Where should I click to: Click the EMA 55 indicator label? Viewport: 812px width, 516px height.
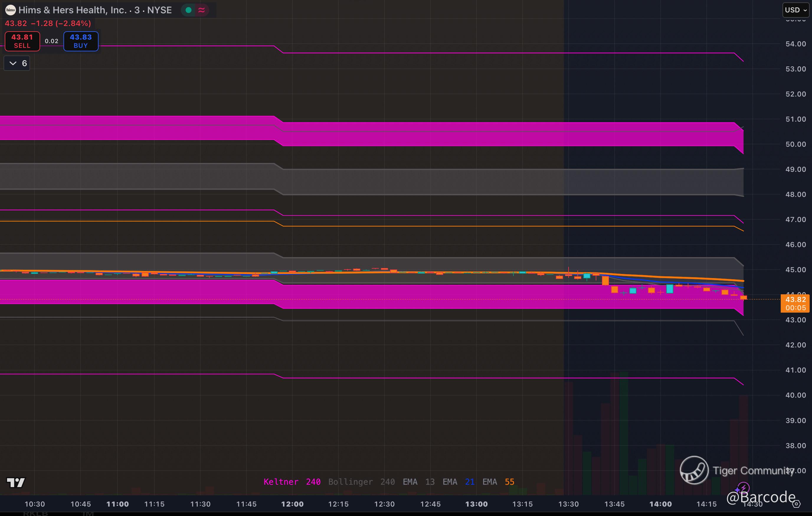tap(498, 482)
